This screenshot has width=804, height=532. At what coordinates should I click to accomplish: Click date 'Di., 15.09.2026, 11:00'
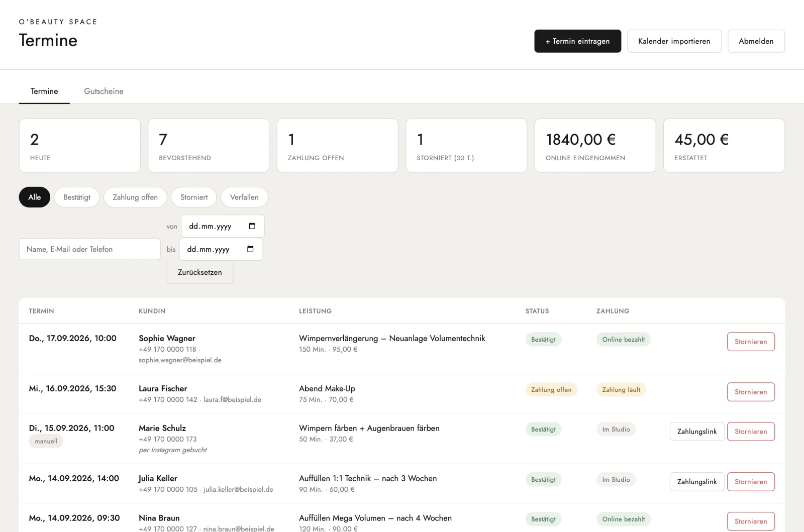(71, 429)
